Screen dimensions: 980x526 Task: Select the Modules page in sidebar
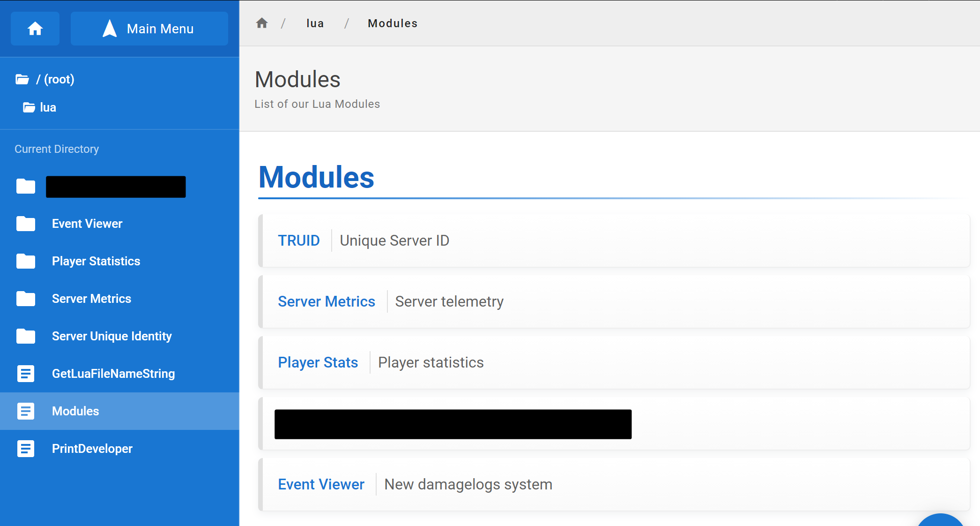75,411
